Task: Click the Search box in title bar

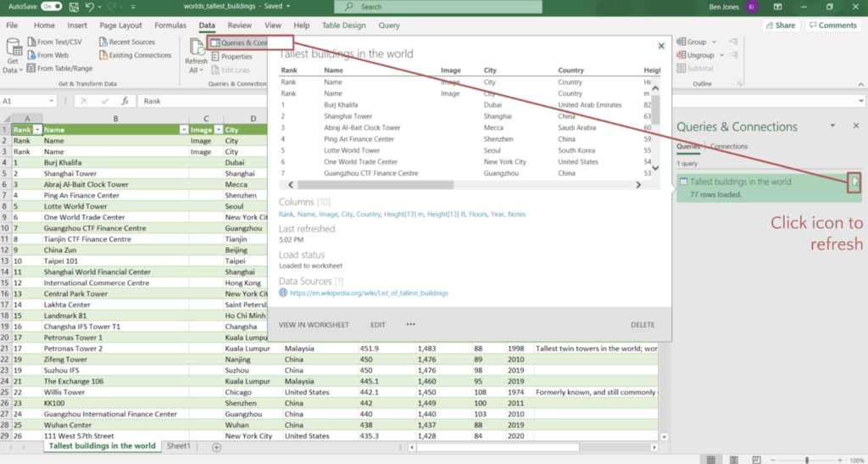Action: (x=438, y=7)
